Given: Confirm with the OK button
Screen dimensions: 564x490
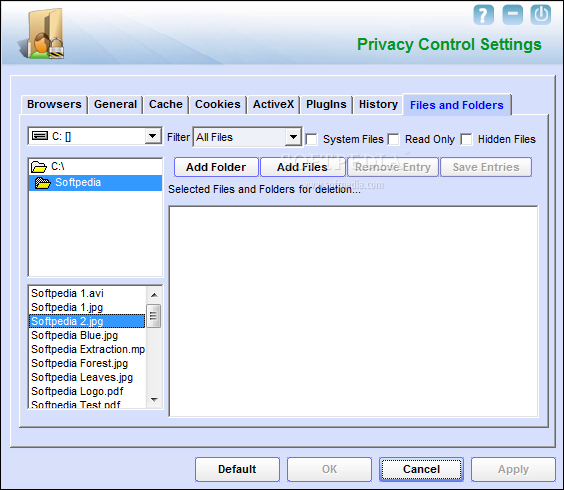Looking at the screenshot, I should 329,469.
